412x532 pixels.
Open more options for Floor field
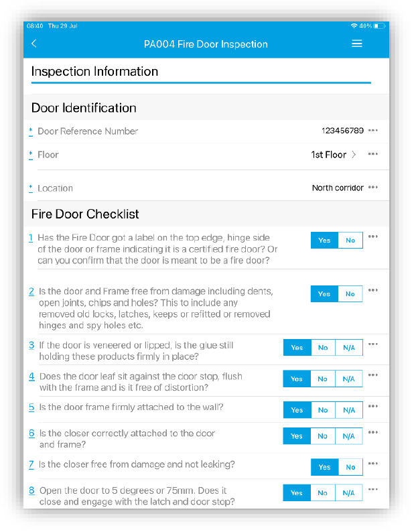pos(373,154)
